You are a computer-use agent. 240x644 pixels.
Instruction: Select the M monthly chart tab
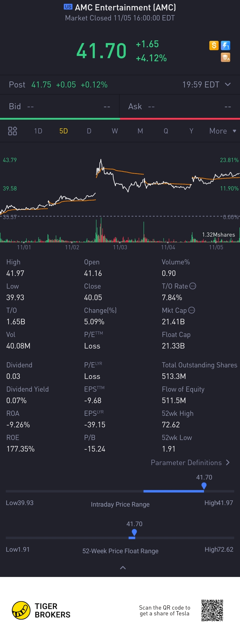(140, 131)
